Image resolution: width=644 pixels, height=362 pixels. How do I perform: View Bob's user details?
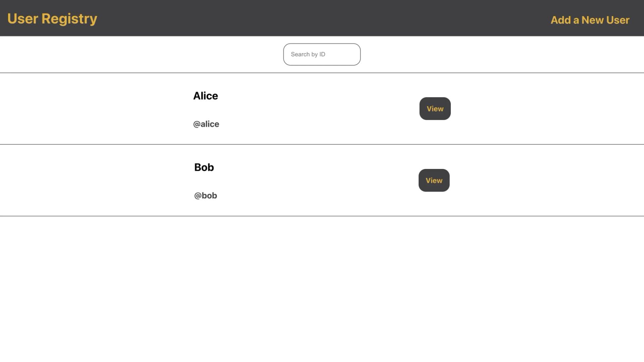click(x=434, y=180)
